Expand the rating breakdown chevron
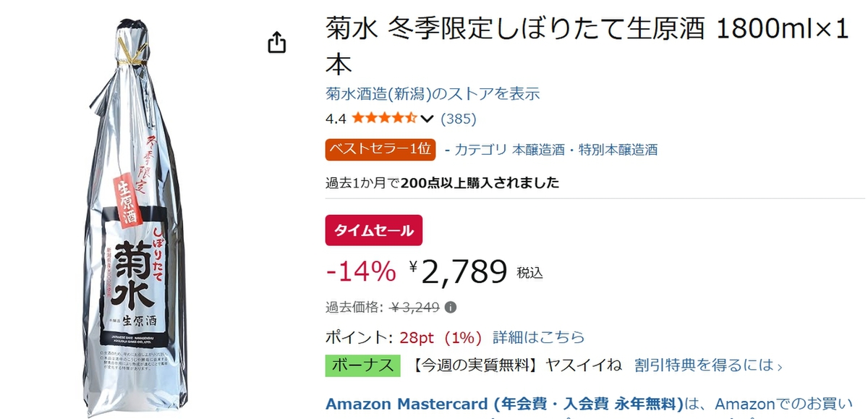This screenshot has width=868, height=419. pos(427,119)
